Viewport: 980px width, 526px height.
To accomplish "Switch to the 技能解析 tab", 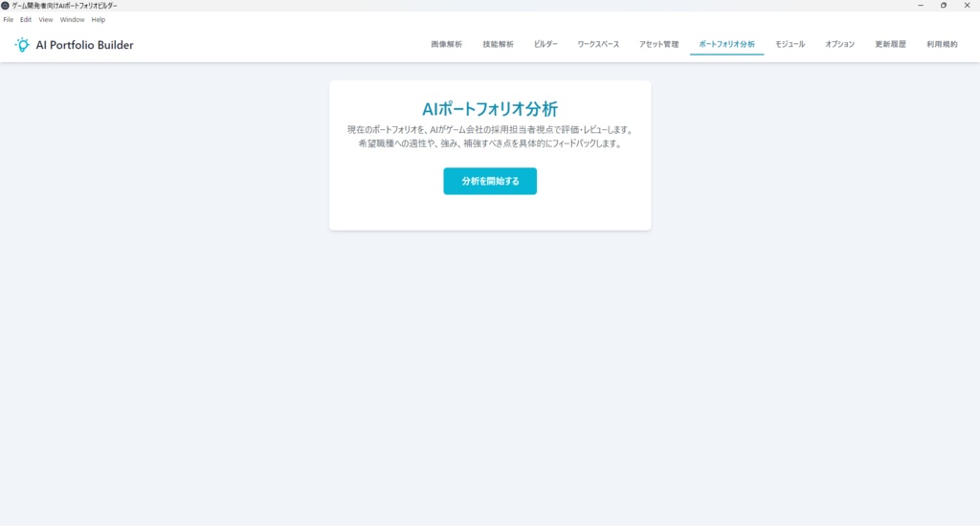I will coord(498,44).
